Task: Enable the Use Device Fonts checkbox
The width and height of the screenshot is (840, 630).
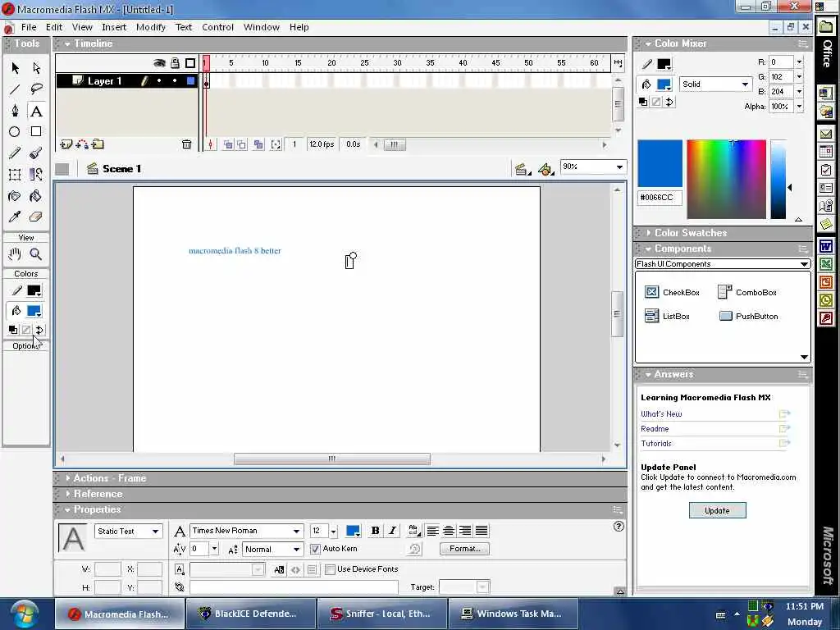Action: pyautogui.click(x=330, y=569)
